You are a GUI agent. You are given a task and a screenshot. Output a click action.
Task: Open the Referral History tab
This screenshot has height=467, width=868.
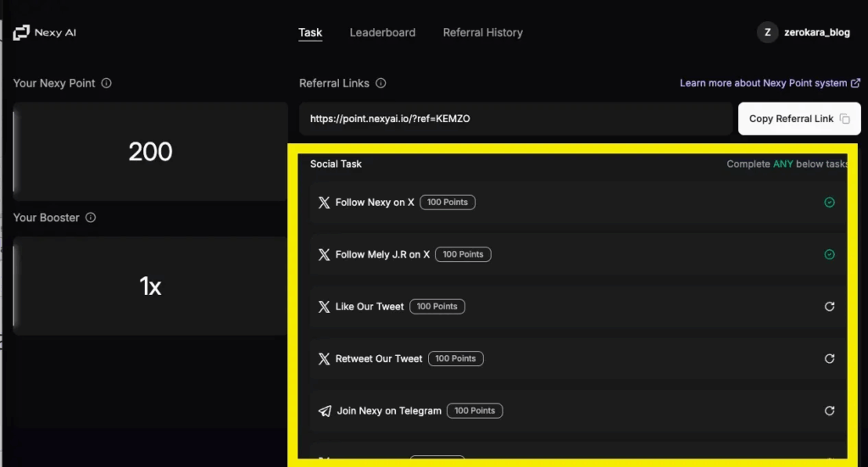tap(482, 33)
